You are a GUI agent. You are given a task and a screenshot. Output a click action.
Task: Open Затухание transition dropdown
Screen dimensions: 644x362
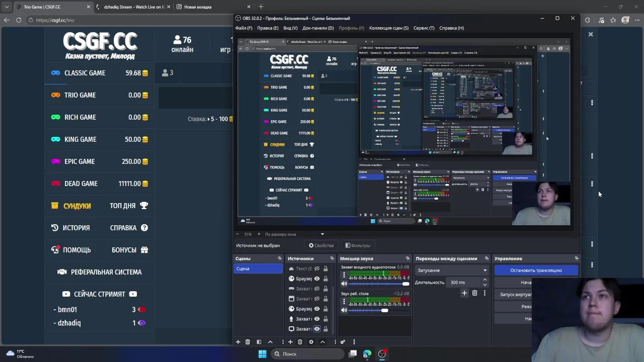click(452, 270)
